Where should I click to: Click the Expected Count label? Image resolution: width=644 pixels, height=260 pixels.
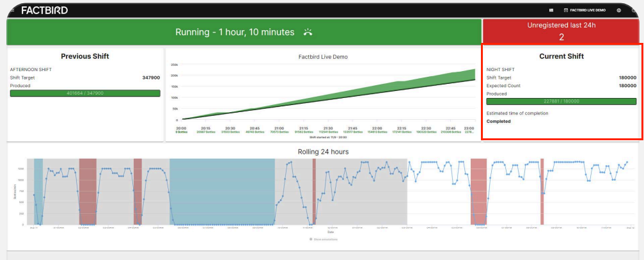pos(503,86)
